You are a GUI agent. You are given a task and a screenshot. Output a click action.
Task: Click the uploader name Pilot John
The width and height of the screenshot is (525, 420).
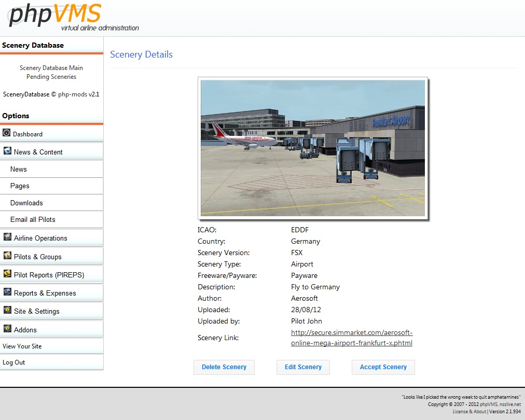(307, 321)
